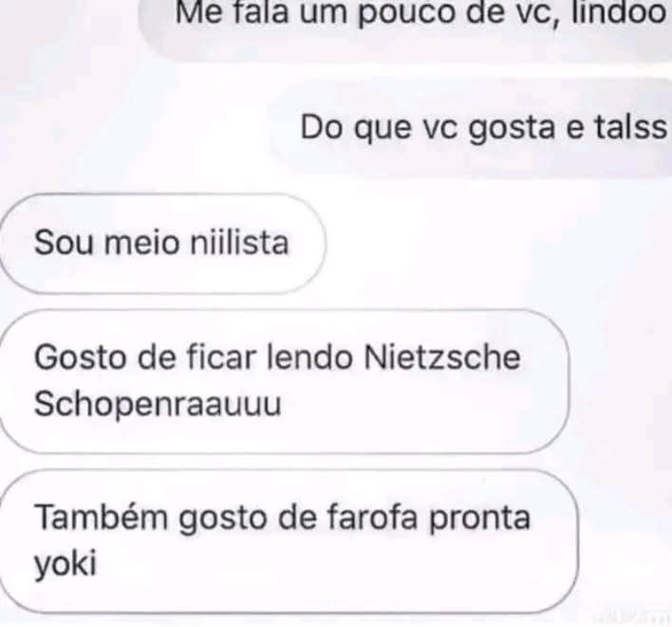The width and height of the screenshot is (672, 627).
Task: Click the word 'Gosto' starting the Nietzsche message
Action: [x=80, y=358]
